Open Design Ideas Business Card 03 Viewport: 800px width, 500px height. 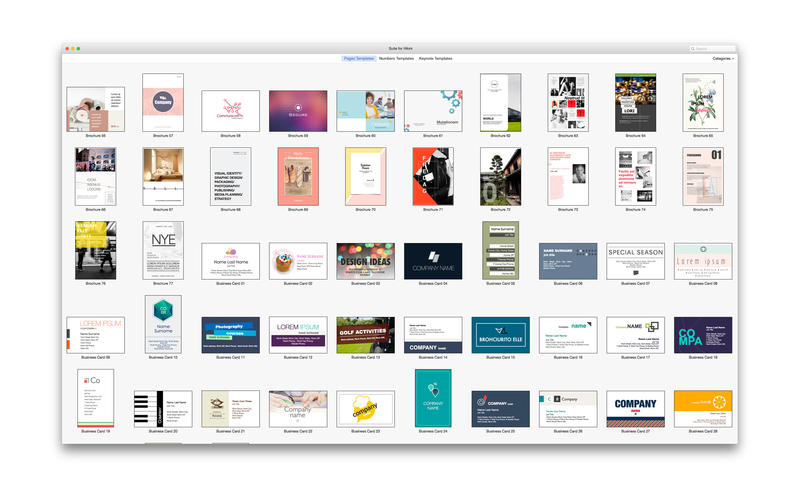click(365, 261)
